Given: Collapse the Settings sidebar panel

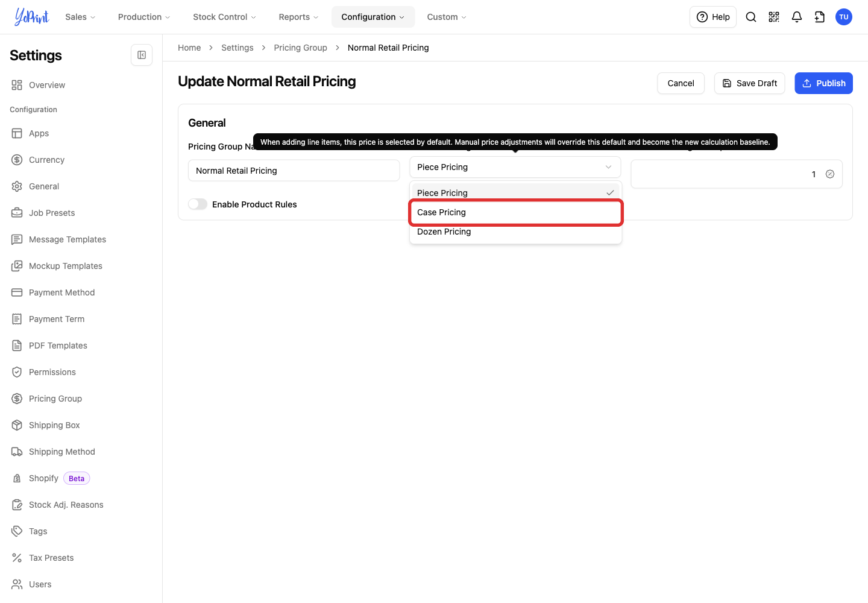Looking at the screenshot, I should [x=142, y=55].
